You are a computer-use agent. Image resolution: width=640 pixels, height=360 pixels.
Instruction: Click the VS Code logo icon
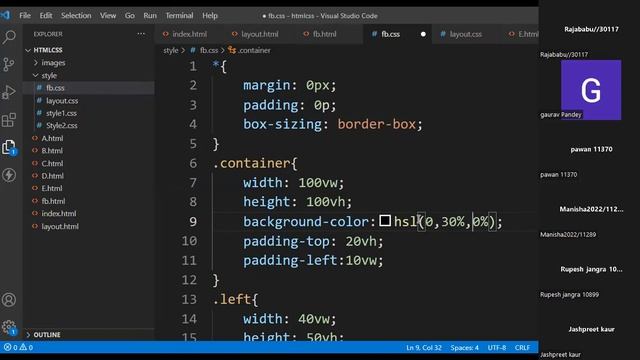point(5,16)
